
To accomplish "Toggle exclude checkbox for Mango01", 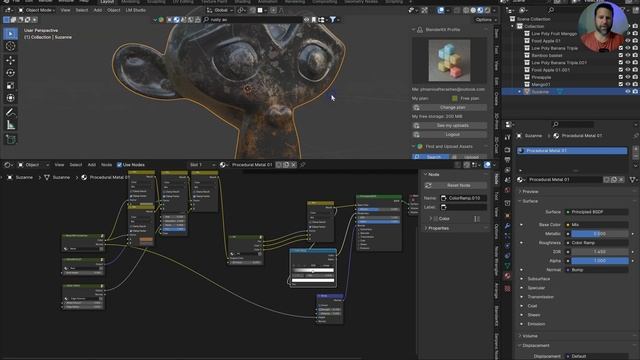I will click(621, 84).
